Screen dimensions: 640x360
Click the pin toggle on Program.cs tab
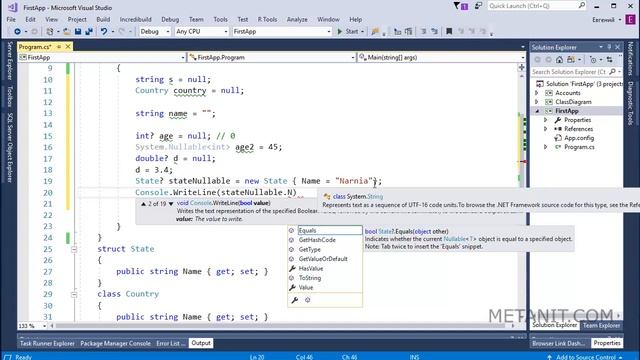pyautogui.click(x=59, y=47)
